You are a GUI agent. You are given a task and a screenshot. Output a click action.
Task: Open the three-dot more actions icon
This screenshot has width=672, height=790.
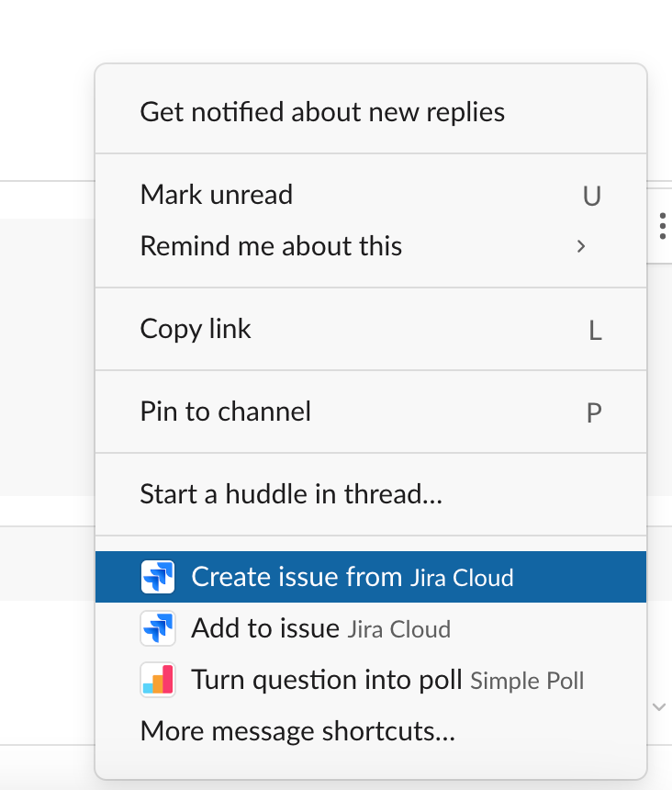click(x=663, y=226)
